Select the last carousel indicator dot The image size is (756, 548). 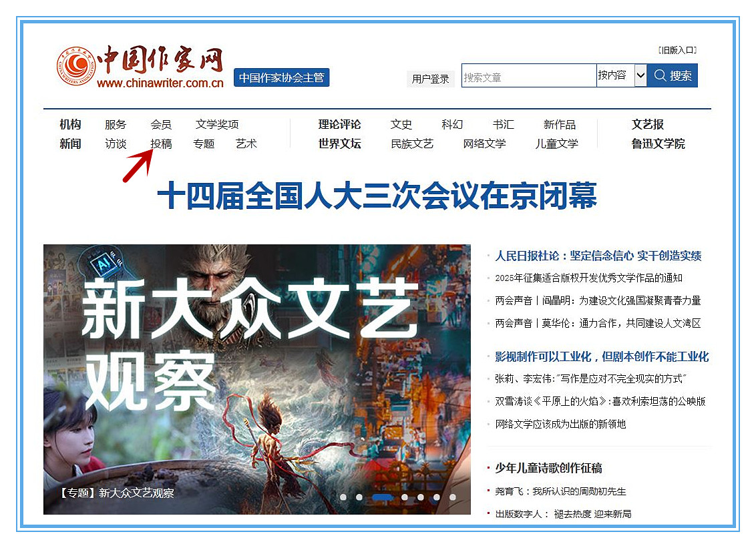(453, 497)
